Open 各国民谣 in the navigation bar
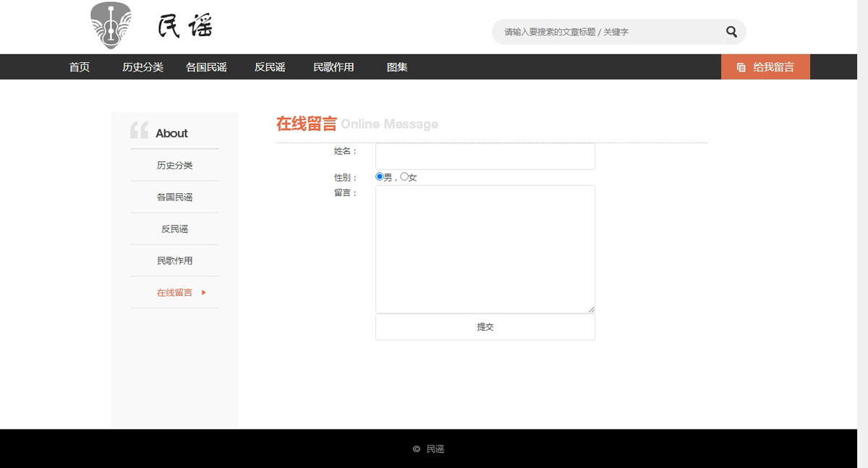Viewport: 868px width, 468px height. click(x=206, y=67)
